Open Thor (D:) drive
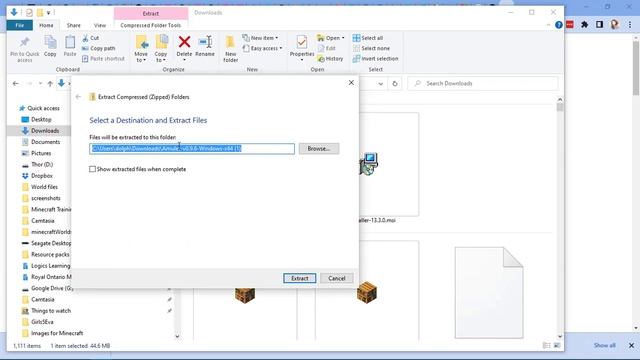 click(x=42, y=164)
